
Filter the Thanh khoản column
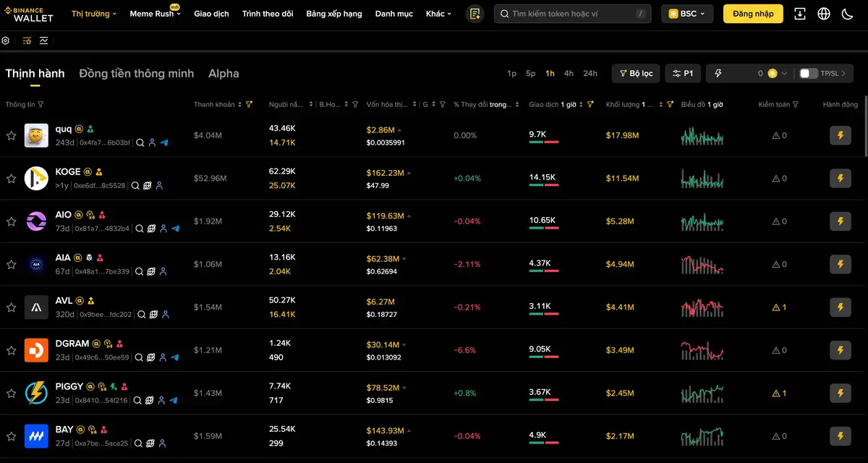[249, 105]
